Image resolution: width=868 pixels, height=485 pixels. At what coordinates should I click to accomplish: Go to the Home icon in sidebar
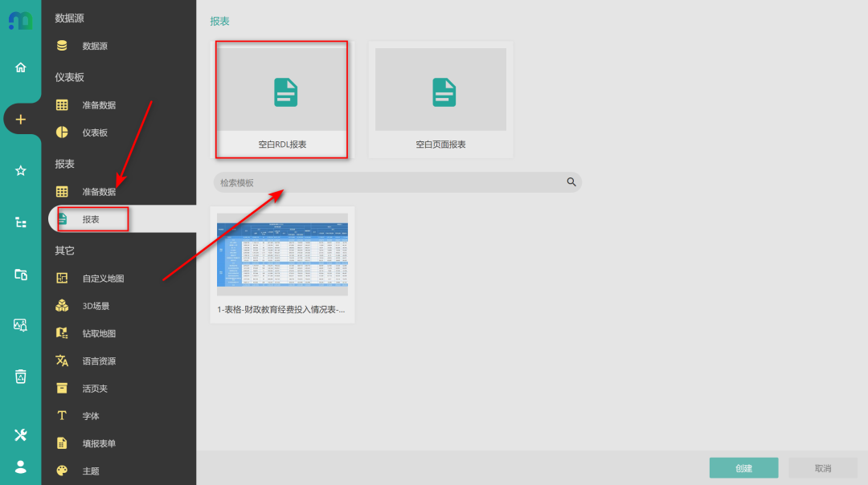20,67
